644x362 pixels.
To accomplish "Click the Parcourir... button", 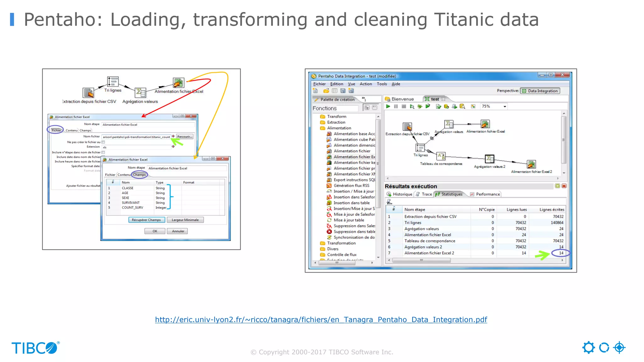I will pos(185,137).
